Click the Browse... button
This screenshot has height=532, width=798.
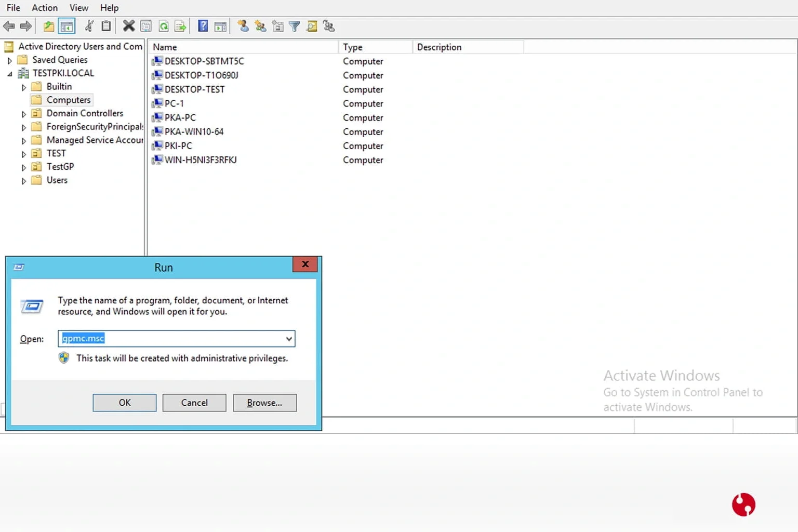(264, 403)
